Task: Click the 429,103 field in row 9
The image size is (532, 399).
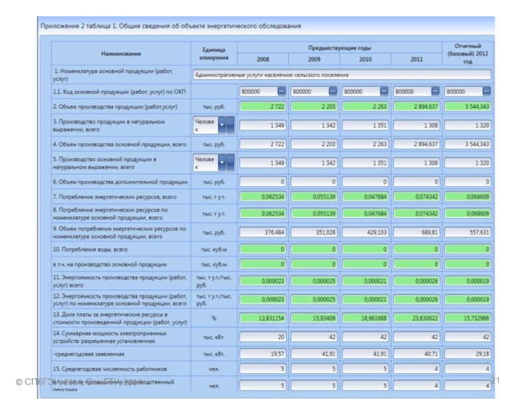Action: click(366, 232)
